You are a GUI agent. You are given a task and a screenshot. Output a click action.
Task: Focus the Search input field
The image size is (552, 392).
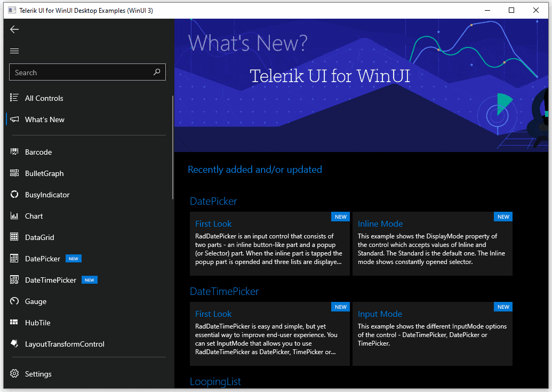point(87,72)
